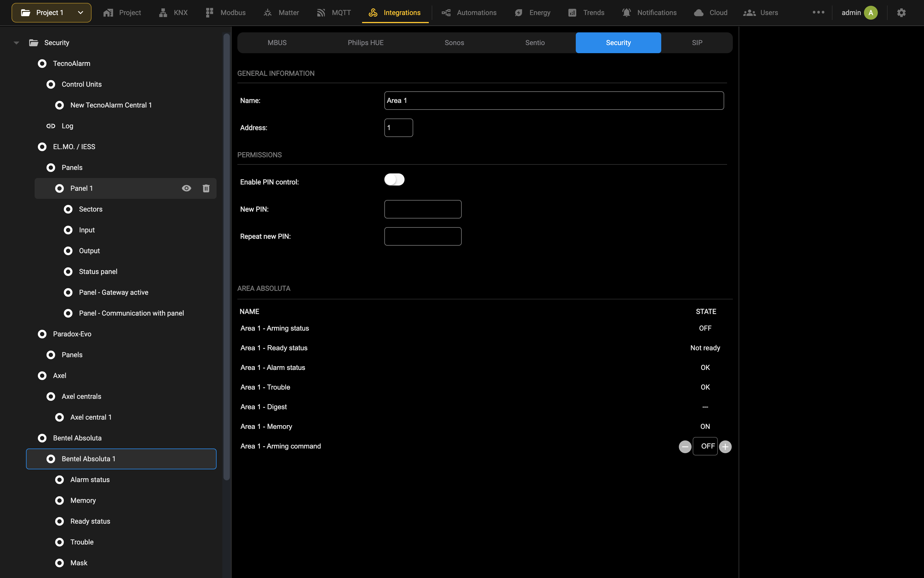Switch to the MBUS tab
This screenshot has width=924, height=578.
[x=277, y=43]
